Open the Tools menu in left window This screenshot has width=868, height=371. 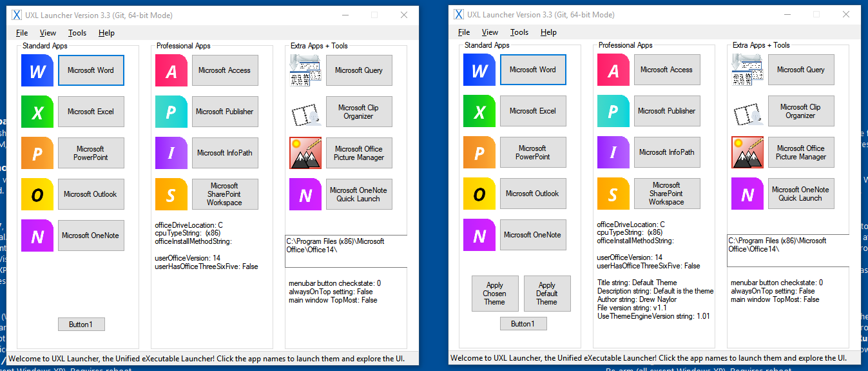point(77,33)
